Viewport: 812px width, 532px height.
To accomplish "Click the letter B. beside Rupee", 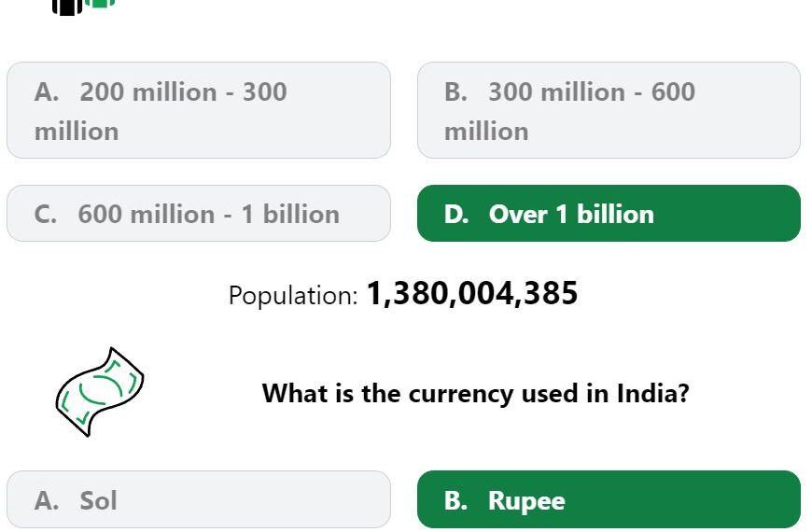I will 455,501.
